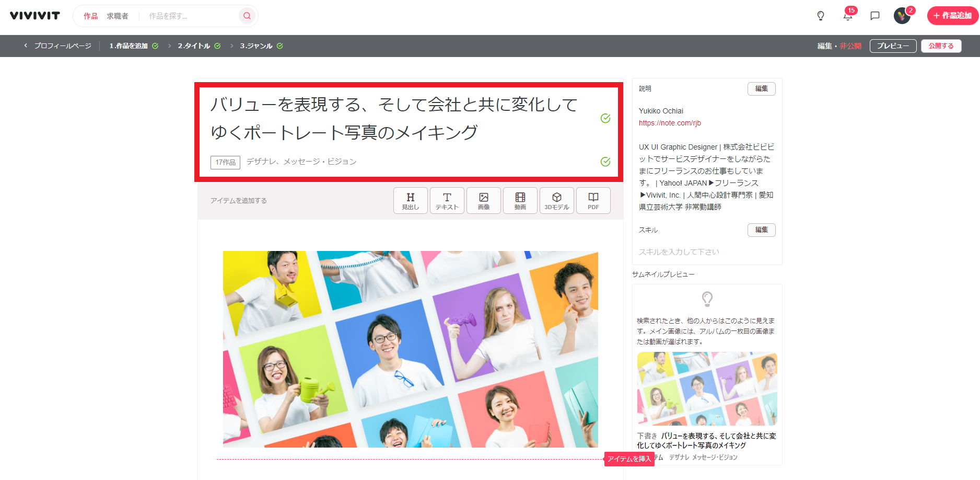Select the テキスト text insert tool
Screen dimensions: 980x480
(x=447, y=200)
